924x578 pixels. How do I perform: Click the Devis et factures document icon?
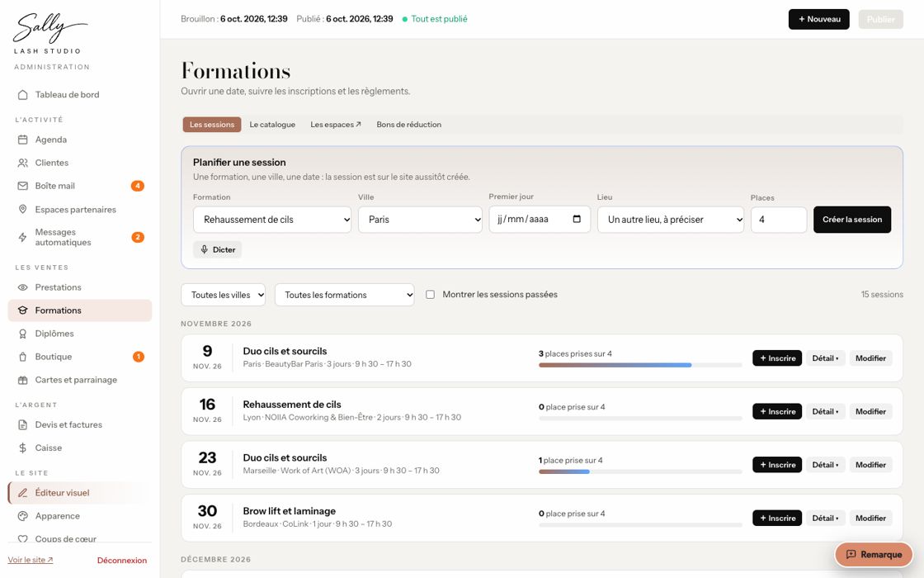(22, 424)
